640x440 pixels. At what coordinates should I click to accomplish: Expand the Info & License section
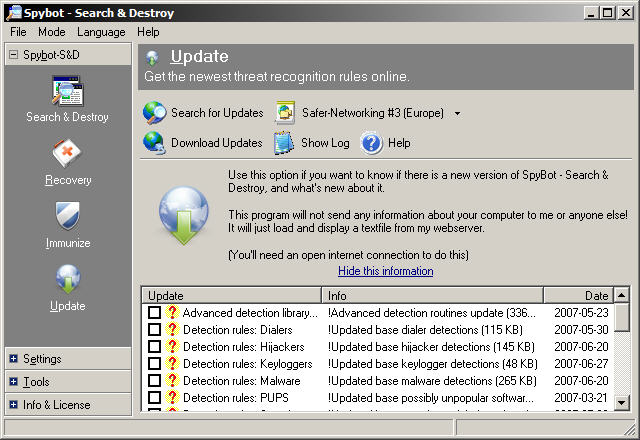tap(13, 404)
